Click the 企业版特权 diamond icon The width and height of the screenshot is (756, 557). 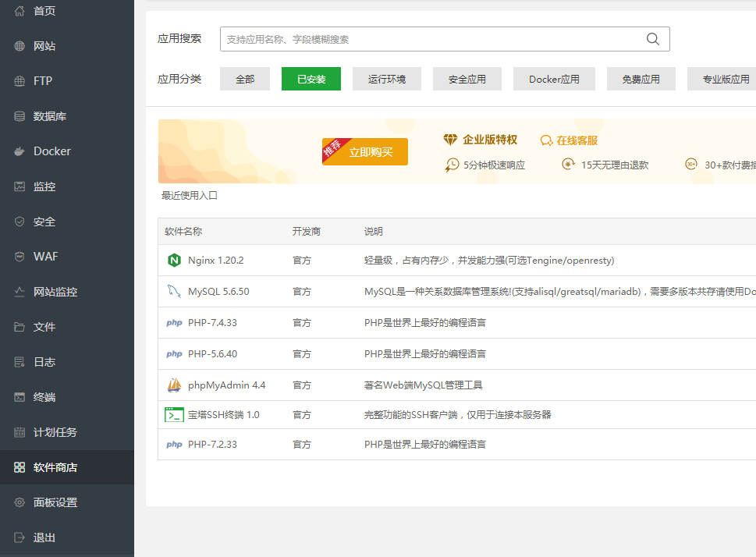click(450, 140)
